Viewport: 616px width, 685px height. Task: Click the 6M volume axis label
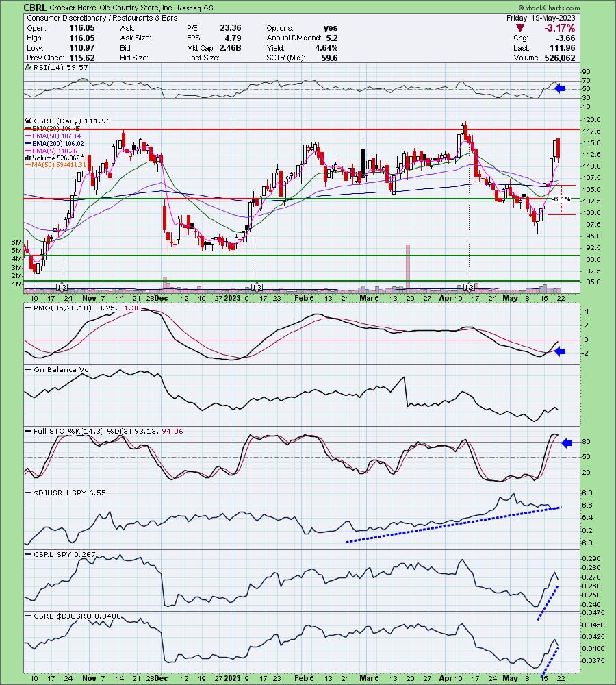pos(16,242)
